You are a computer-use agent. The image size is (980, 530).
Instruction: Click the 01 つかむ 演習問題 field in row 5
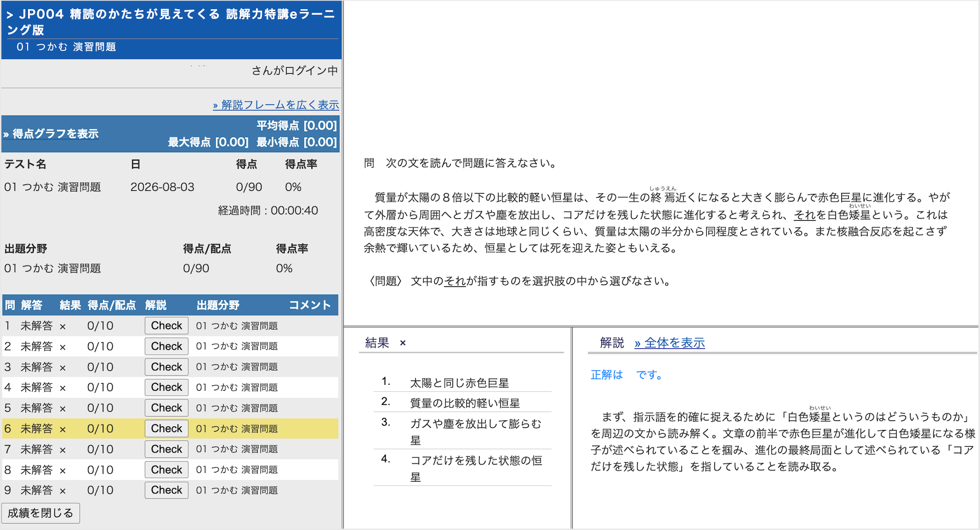click(x=237, y=408)
